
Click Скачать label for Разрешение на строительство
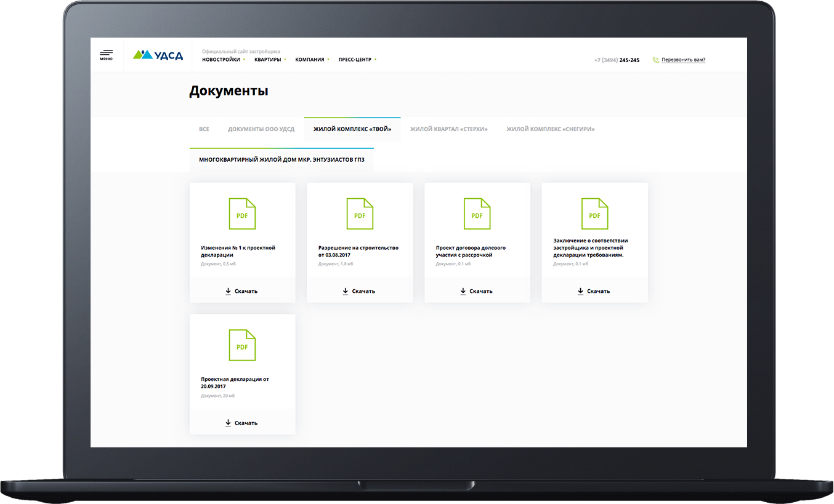click(x=363, y=291)
